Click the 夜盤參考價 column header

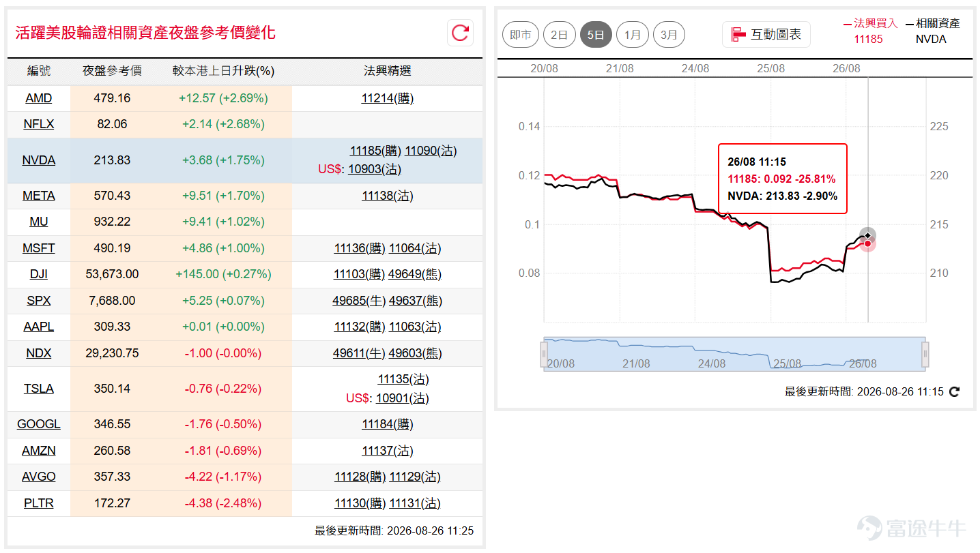(x=112, y=72)
